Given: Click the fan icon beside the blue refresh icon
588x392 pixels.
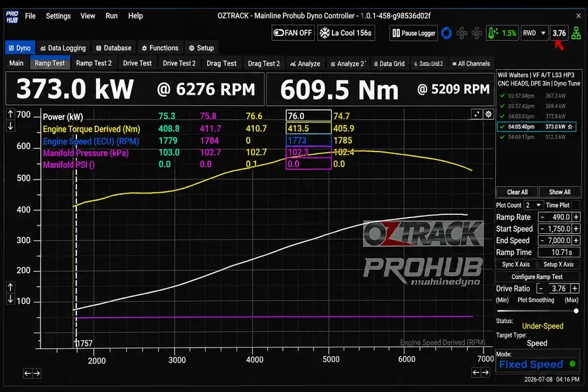Looking at the screenshot, I should click(462, 33).
